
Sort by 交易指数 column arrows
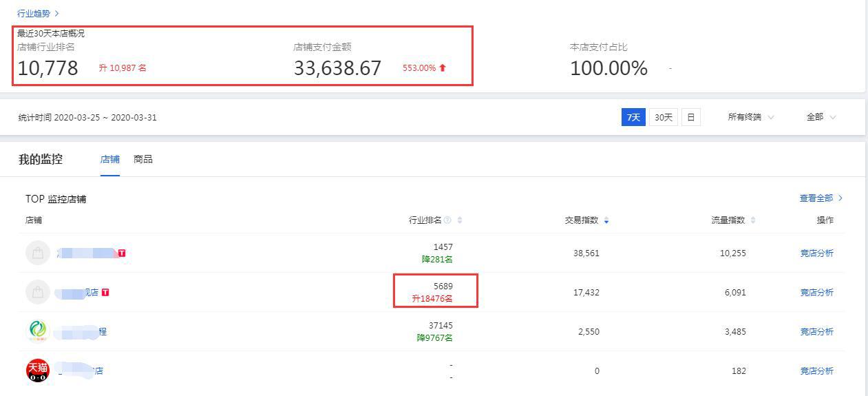click(606, 220)
